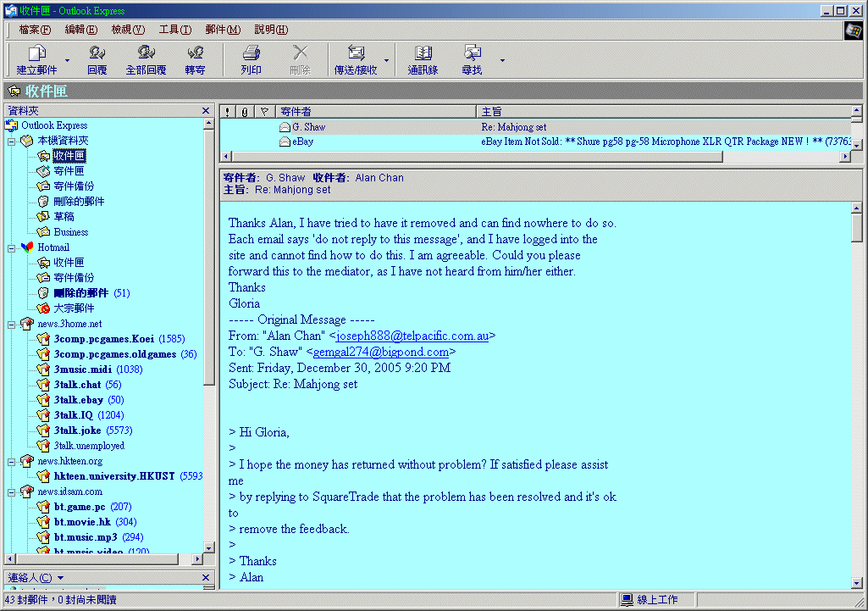868x611 pixels.
Task: Select the bt.game.pc newsgroup
Action: coord(80,507)
